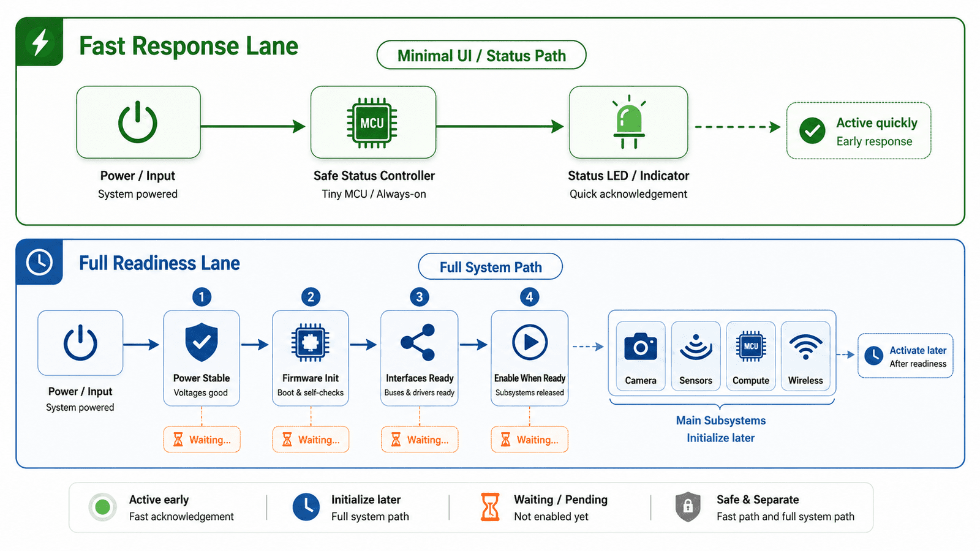Click the blue power icon in Full Readiness Lane
Viewport: 980px width, 551px height.
(80, 343)
